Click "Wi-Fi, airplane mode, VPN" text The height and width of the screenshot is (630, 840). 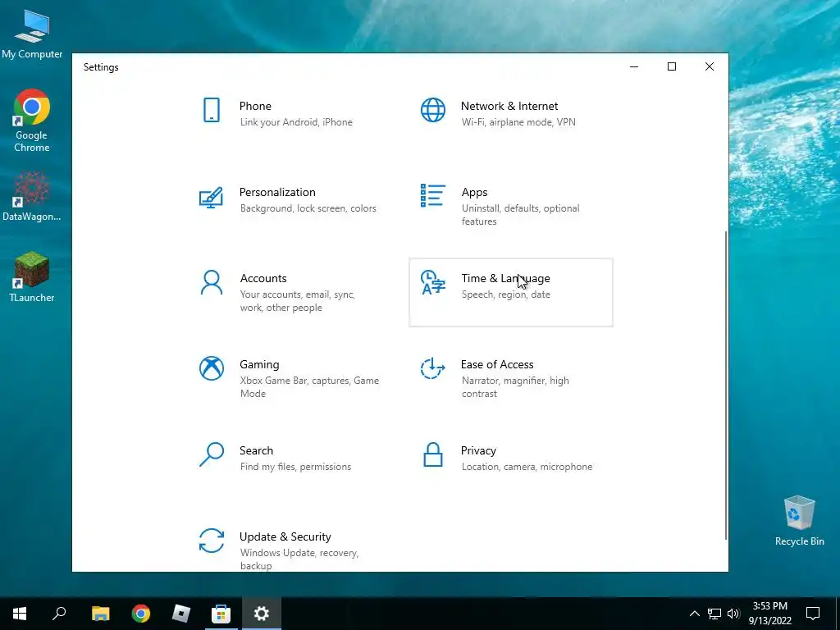coord(518,122)
